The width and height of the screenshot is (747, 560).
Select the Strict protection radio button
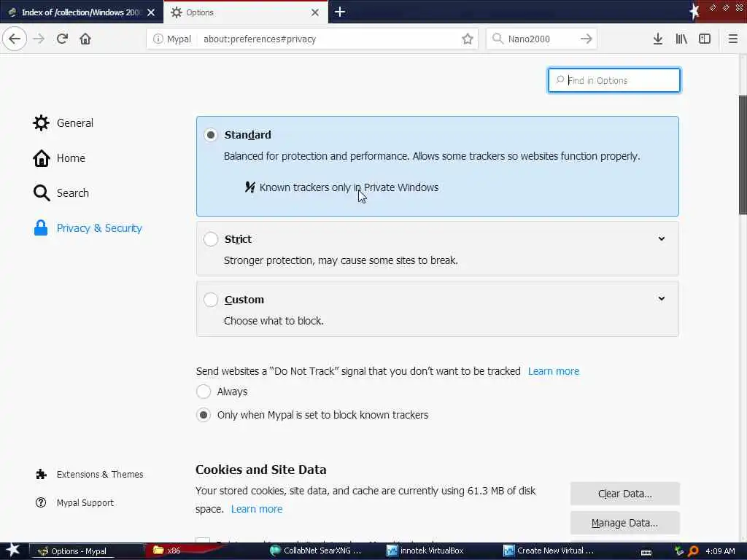(211, 239)
